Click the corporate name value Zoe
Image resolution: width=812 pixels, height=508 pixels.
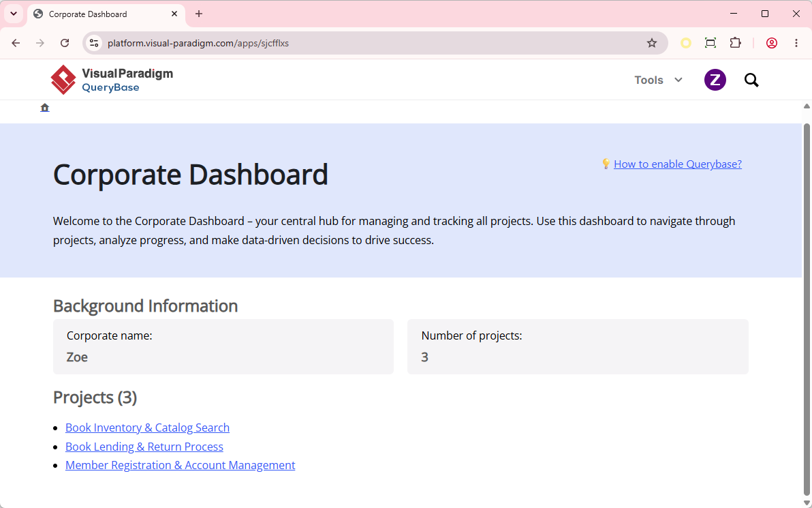(x=77, y=357)
